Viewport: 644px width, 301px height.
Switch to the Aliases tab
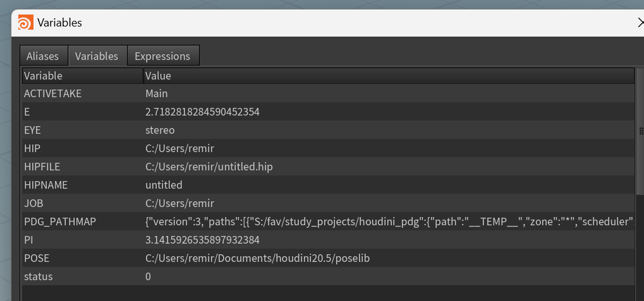pyautogui.click(x=44, y=56)
